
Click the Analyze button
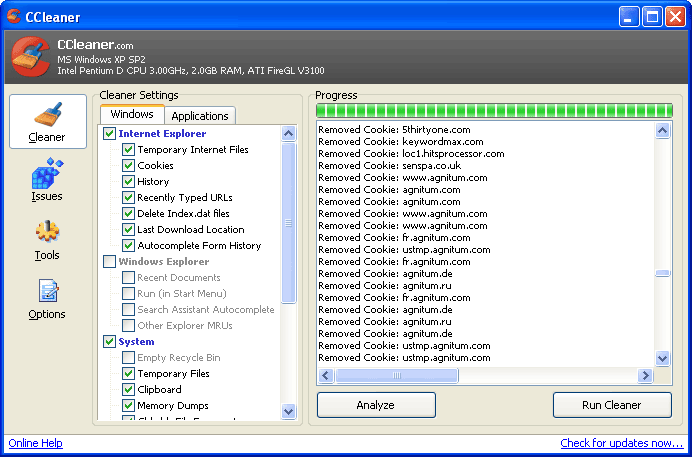click(x=376, y=405)
